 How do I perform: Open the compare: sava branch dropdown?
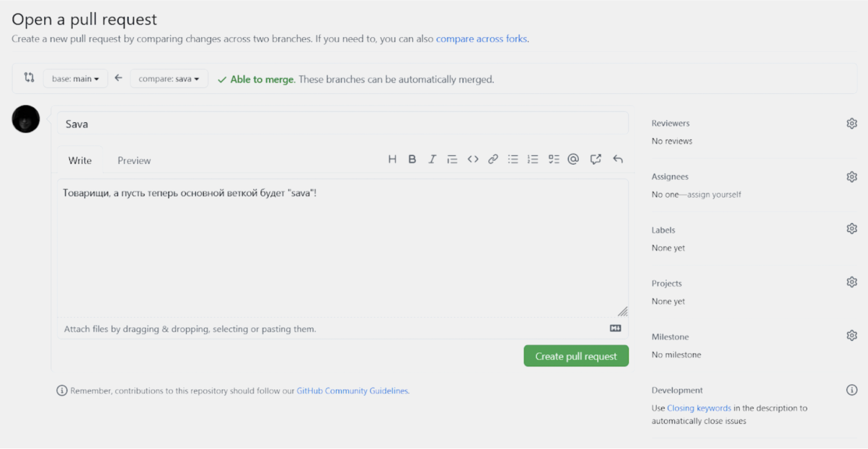coord(169,79)
